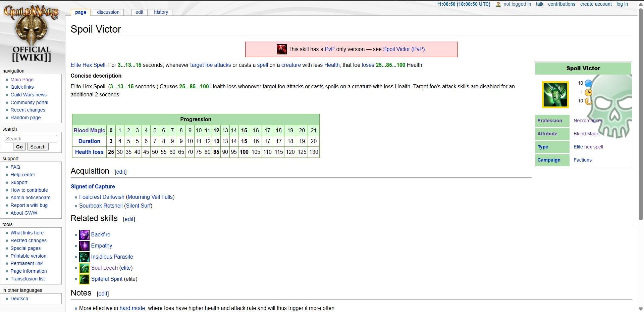Open the FAQ support link
The image size is (644, 312).
pyautogui.click(x=15, y=167)
